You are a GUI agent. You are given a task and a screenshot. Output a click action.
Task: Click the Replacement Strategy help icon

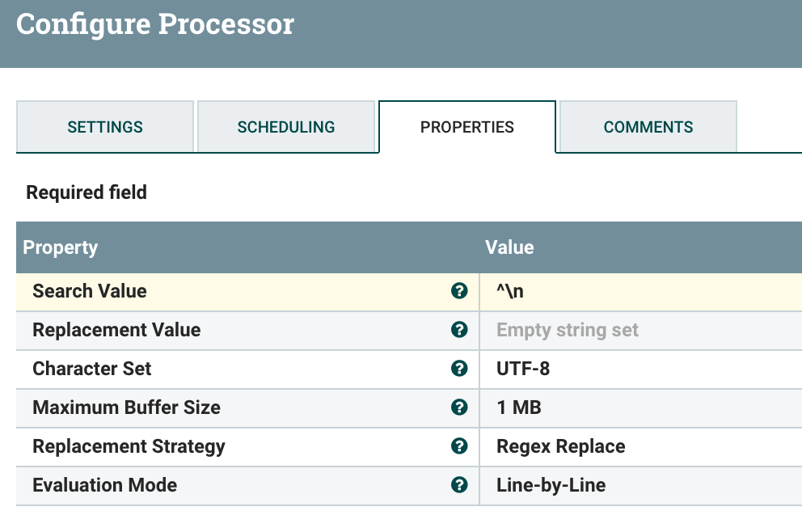click(x=460, y=446)
